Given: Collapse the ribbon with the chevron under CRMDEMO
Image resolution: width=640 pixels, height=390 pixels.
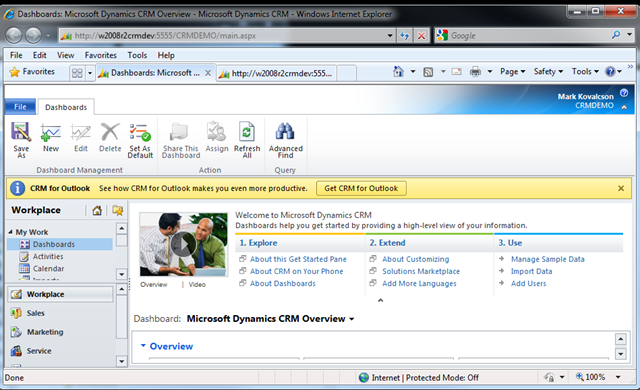Looking at the screenshot, I should (x=624, y=107).
